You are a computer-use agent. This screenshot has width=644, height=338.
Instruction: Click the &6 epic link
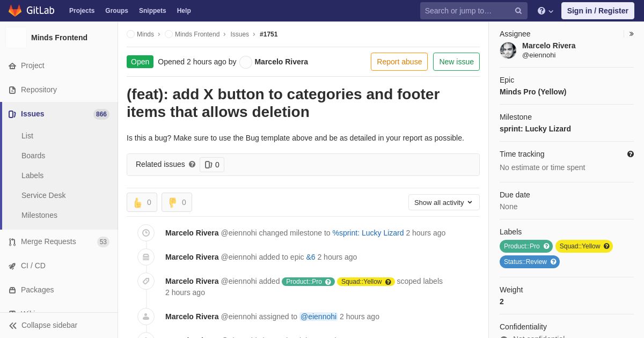[x=311, y=257]
